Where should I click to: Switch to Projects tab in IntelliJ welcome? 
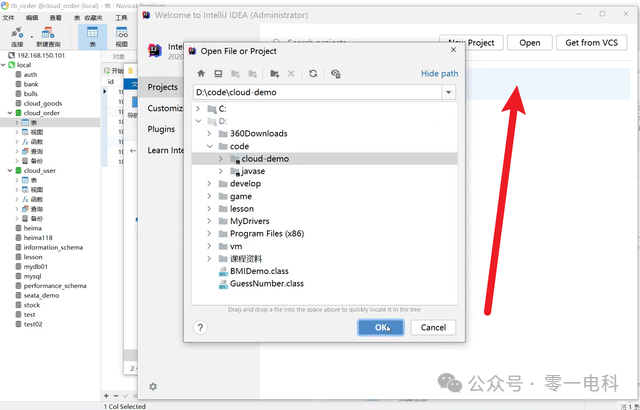162,87
